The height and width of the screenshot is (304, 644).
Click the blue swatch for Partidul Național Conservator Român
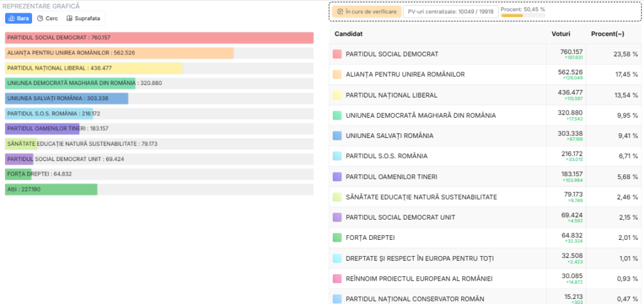(337, 299)
